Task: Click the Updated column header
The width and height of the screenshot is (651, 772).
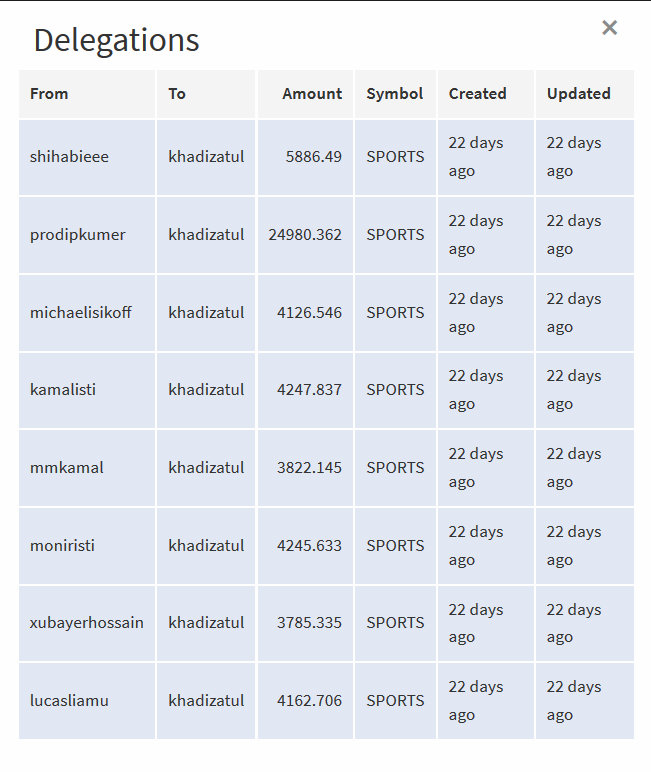Action: (578, 94)
